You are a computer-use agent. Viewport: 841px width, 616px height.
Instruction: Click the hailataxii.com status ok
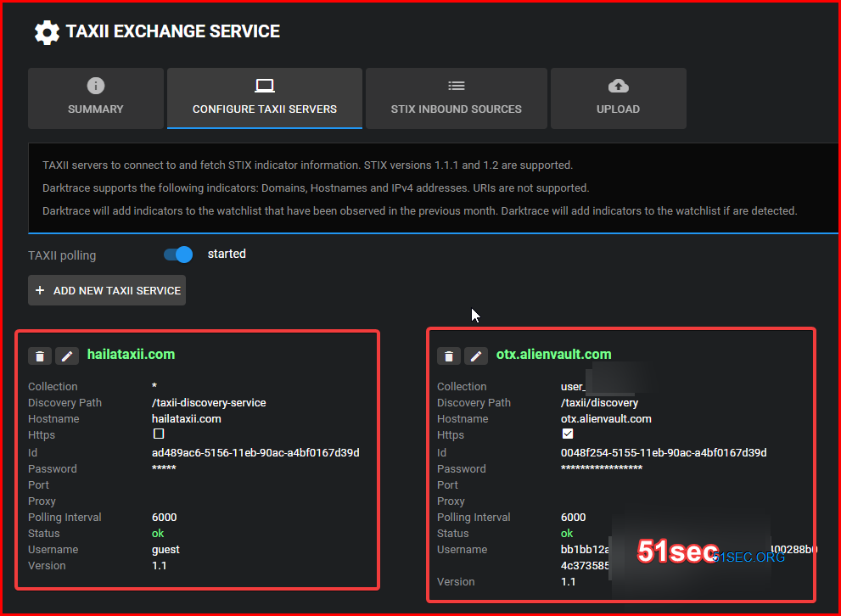[158, 534]
